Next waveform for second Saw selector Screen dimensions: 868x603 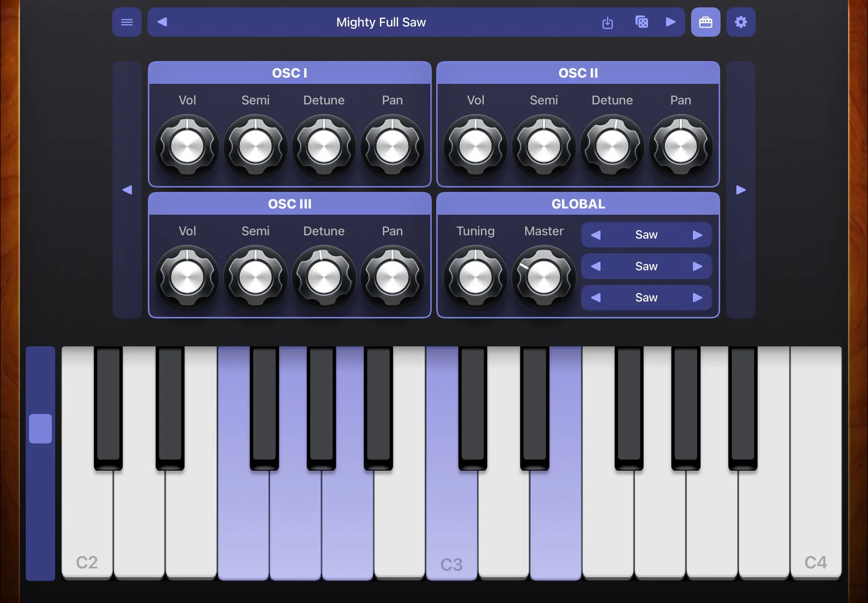(698, 266)
